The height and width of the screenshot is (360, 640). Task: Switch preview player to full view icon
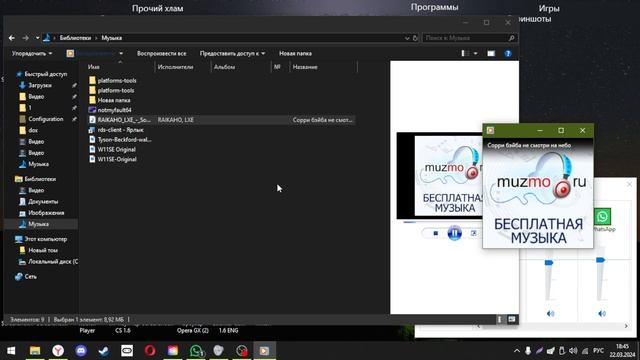pyautogui.click(x=473, y=233)
